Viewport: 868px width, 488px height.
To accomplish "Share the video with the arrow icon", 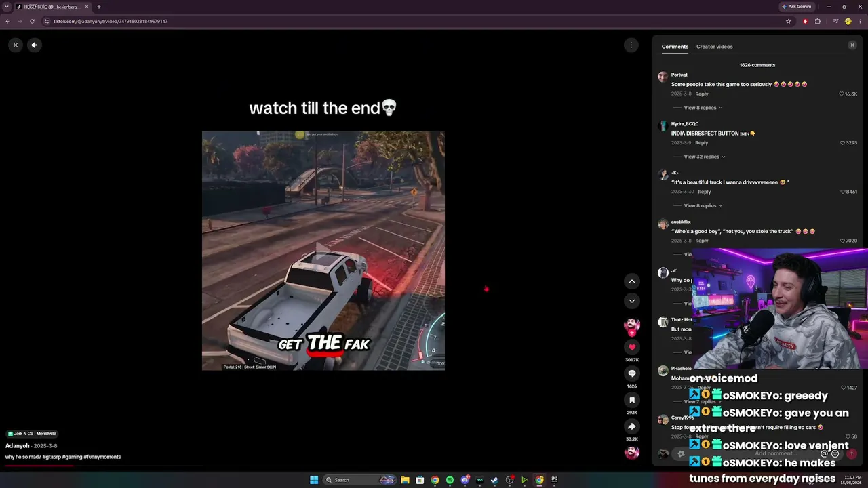I will (632, 426).
